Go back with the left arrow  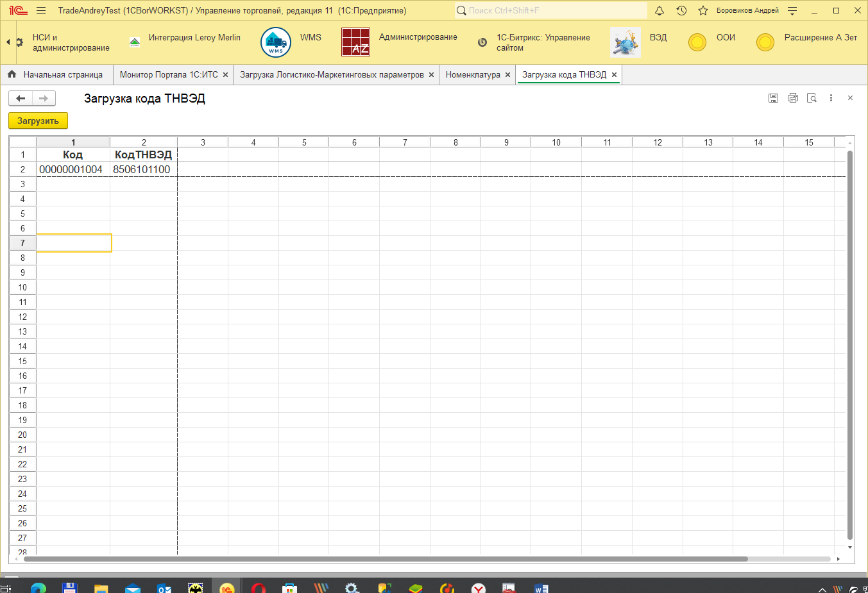(x=21, y=98)
